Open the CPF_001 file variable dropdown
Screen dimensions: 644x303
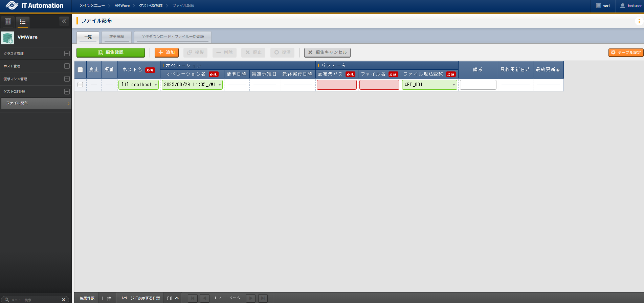[x=429, y=85]
